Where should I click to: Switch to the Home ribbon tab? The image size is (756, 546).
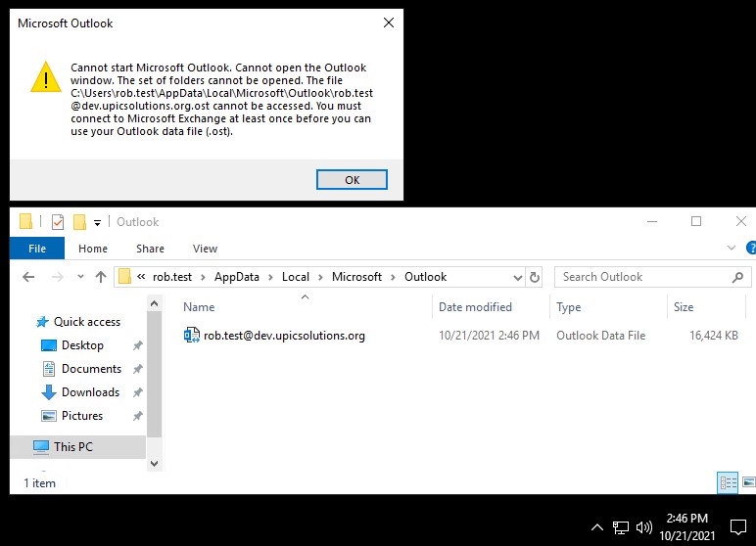pyautogui.click(x=93, y=249)
